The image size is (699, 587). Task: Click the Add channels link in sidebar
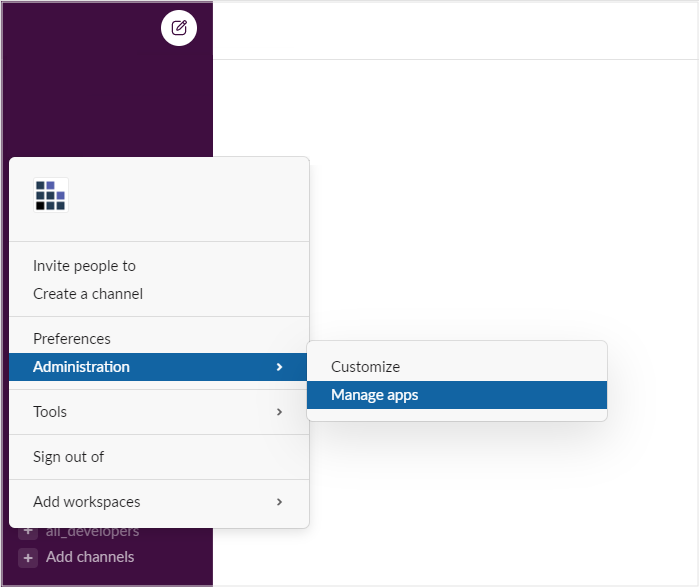[x=90, y=557]
